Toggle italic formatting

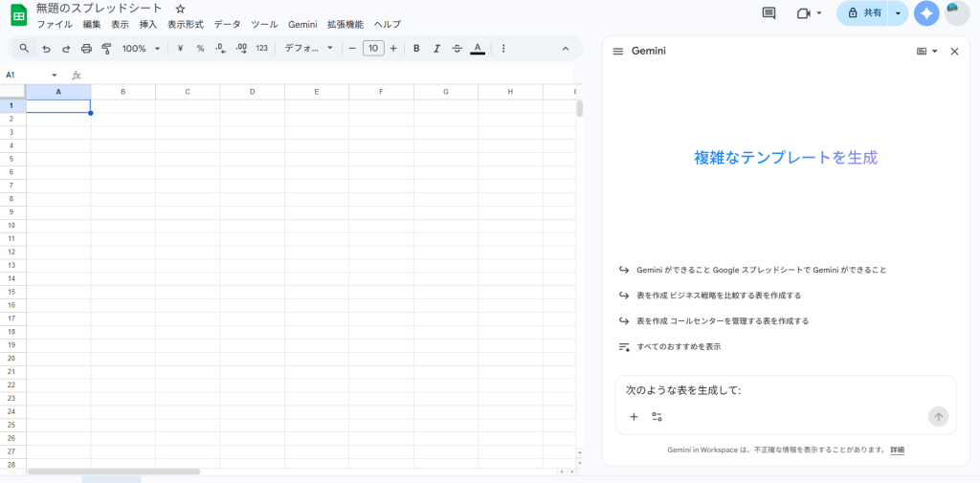436,48
